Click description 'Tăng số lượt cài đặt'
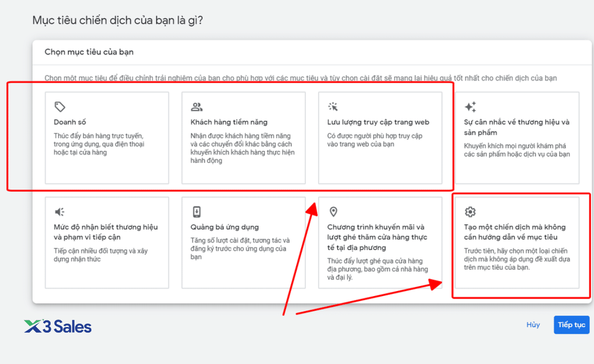 pos(240,248)
